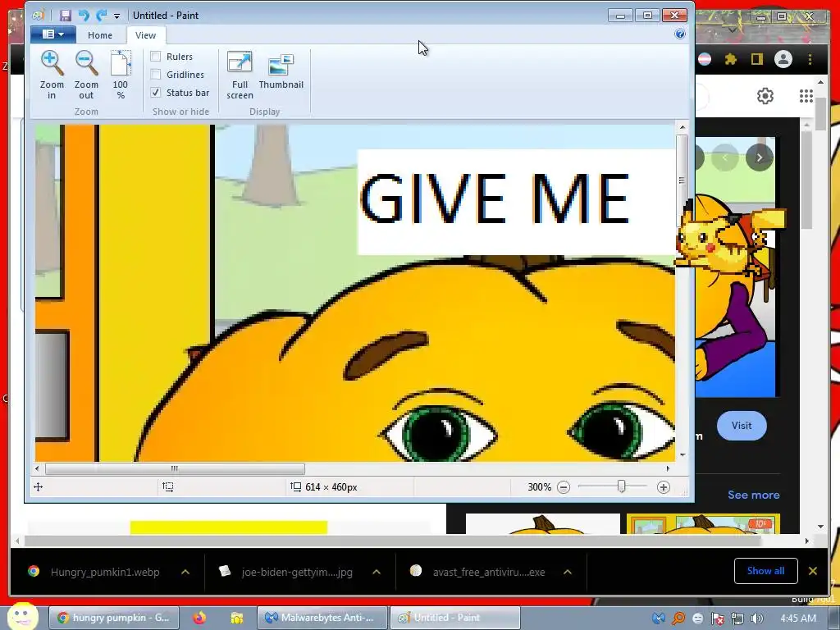Close the Chrome downloads bar

[x=813, y=571]
